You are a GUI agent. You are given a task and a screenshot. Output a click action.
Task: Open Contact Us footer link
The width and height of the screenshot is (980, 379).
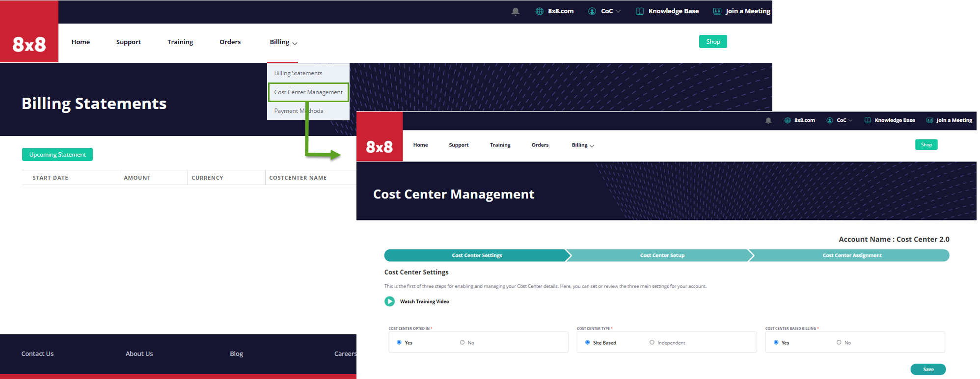(37, 353)
